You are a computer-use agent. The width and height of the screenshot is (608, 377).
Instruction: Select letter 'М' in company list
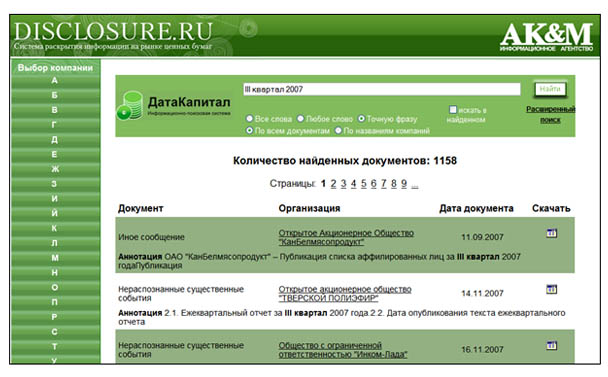click(x=55, y=258)
